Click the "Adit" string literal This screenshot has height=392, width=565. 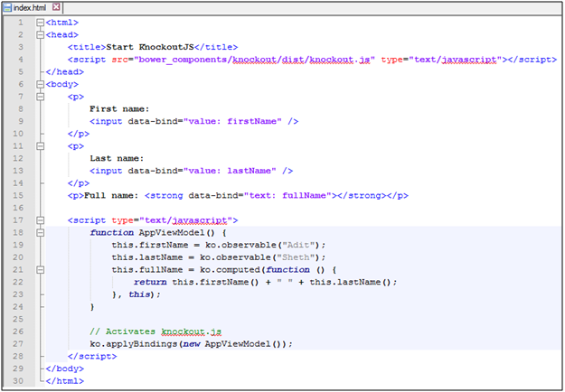[298, 245]
